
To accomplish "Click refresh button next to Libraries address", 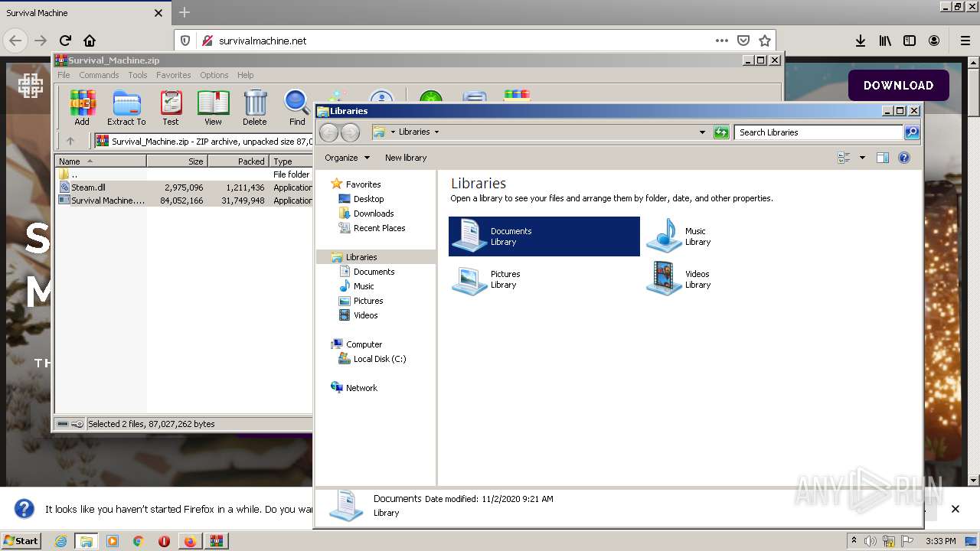I will pos(721,132).
